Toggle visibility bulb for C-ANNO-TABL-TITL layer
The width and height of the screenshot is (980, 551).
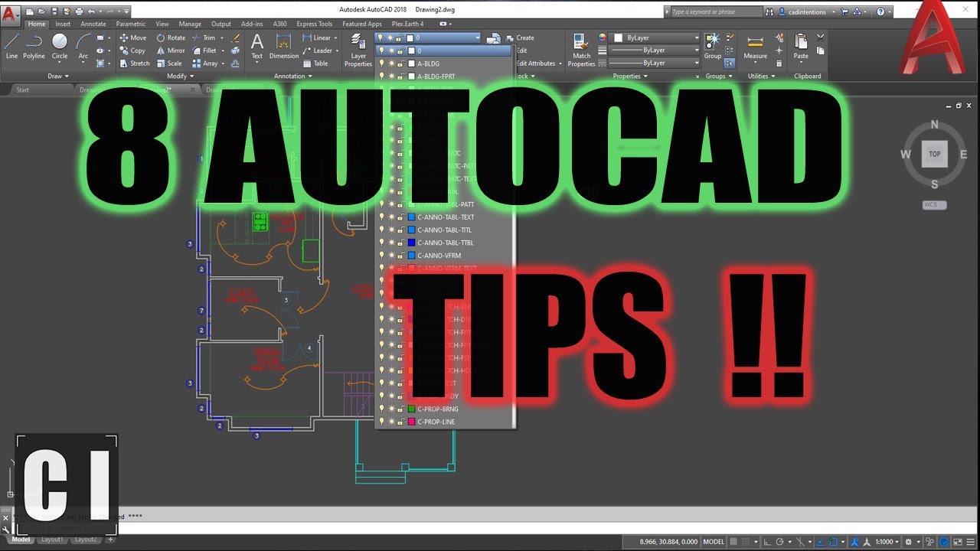[x=382, y=230]
